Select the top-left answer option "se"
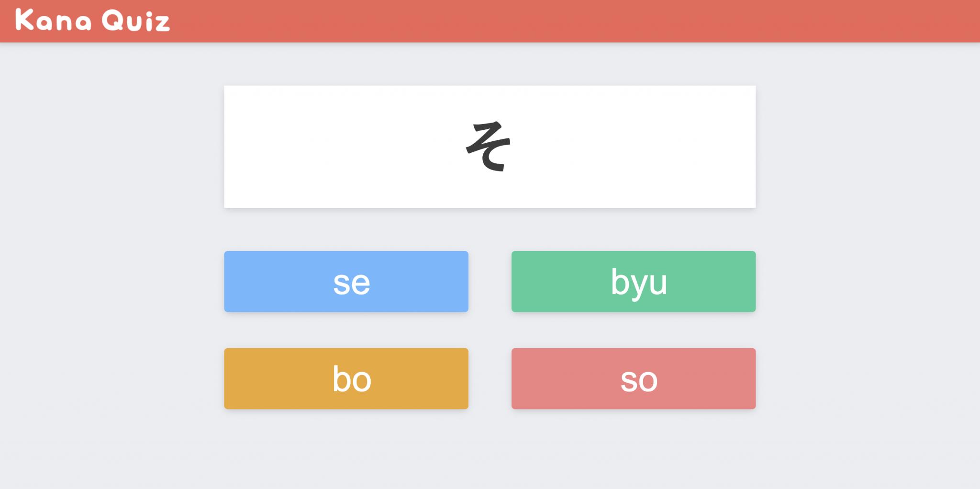980x489 pixels. pyautogui.click(x=346, y=282)
